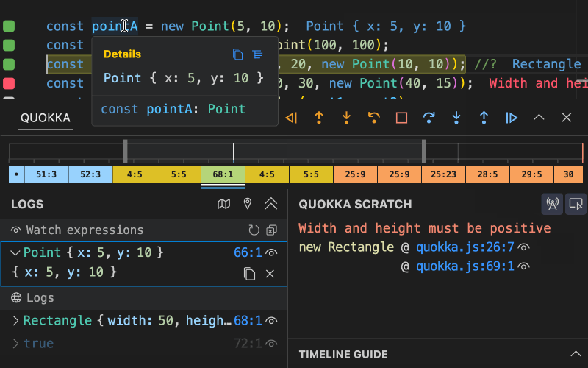Click 'const pointA: Point' in the hover popup
Viewport: 588px width, 368px height.
(x=173, y=109)
